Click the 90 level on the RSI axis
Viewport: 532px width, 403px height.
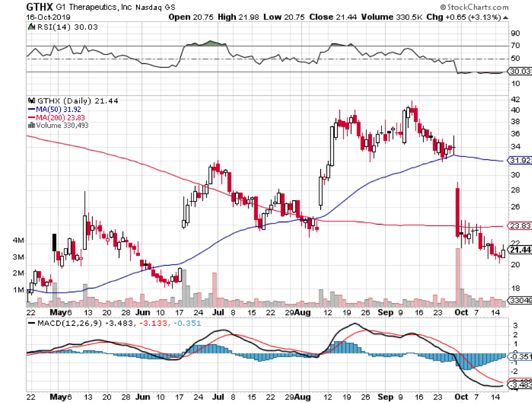[x=516, y=33]
